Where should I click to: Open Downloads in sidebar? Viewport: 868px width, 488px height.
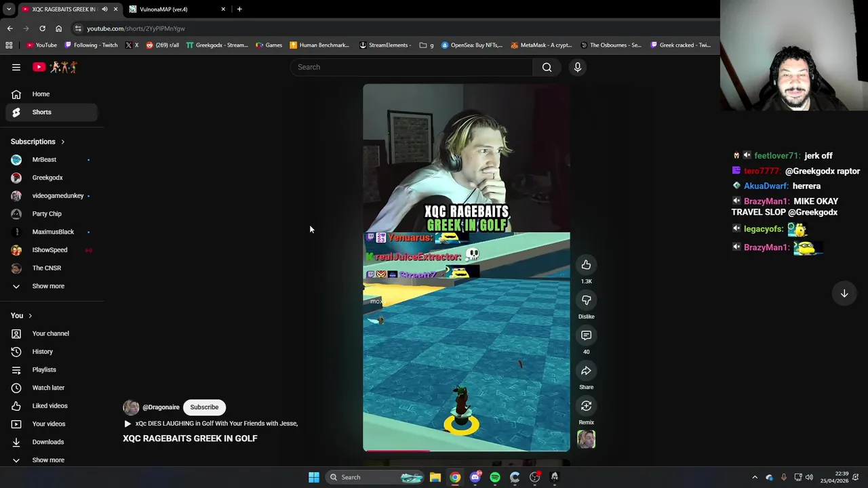(x=52, y=442)
